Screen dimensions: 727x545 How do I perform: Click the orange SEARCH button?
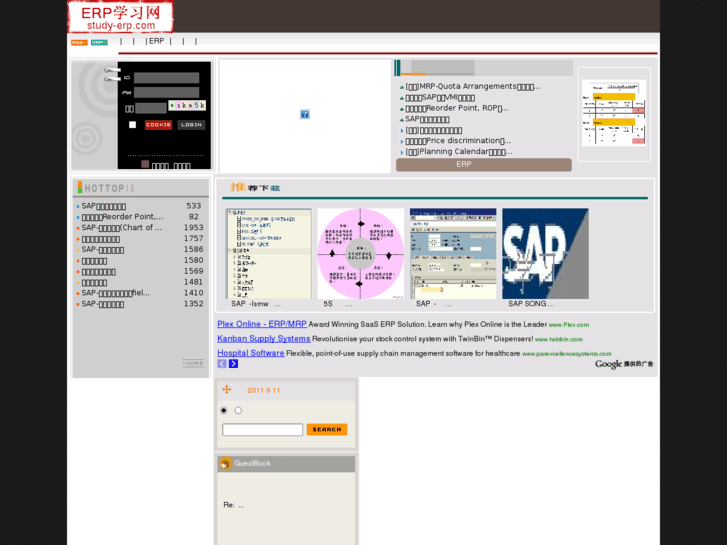click(x=327, y=430)
